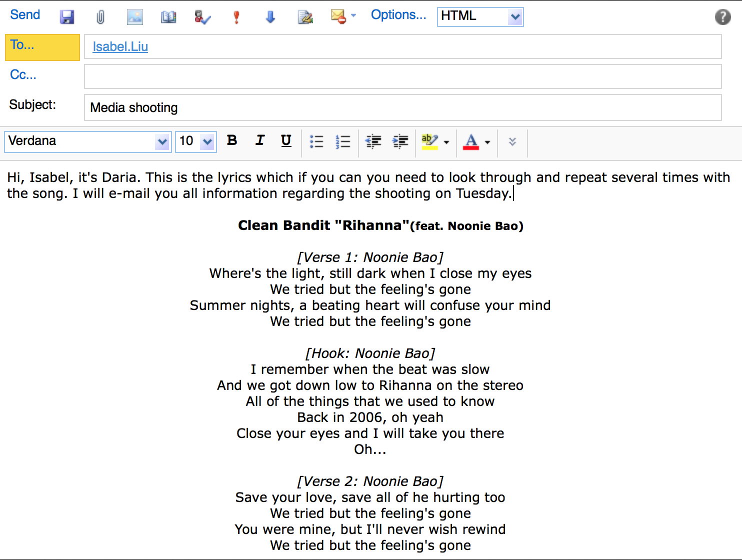Check names icon in the toolbar
The image size is (742, 560).
pyautogui.click(x=202, y=17)
